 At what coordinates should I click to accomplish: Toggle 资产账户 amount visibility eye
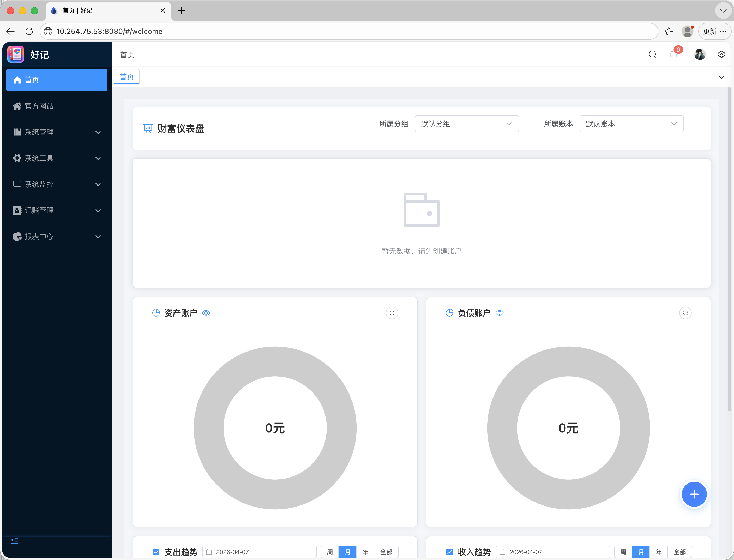[206, 313]
